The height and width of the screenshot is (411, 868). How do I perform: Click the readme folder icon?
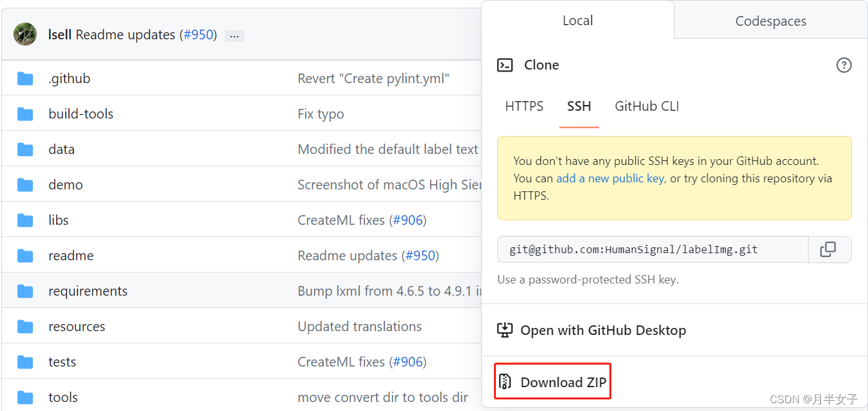pos(25,256)
